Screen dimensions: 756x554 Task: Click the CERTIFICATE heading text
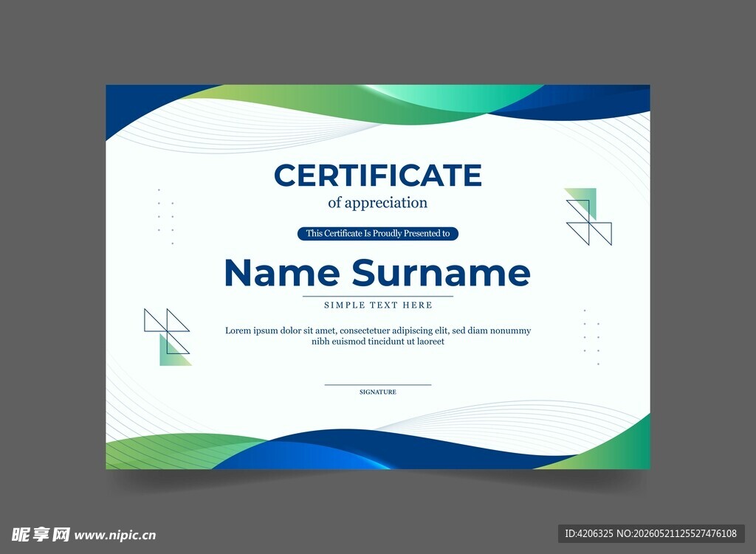(378, 175)
